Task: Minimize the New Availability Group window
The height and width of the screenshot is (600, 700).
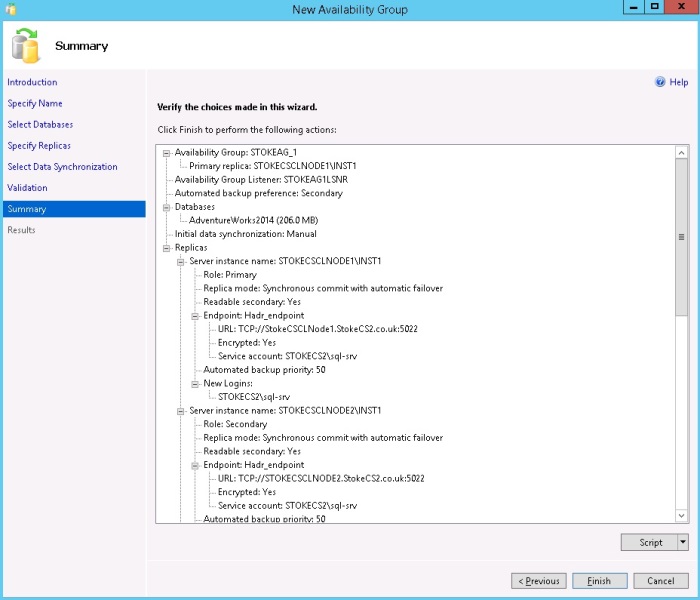Action: click(x=633, y=7)
